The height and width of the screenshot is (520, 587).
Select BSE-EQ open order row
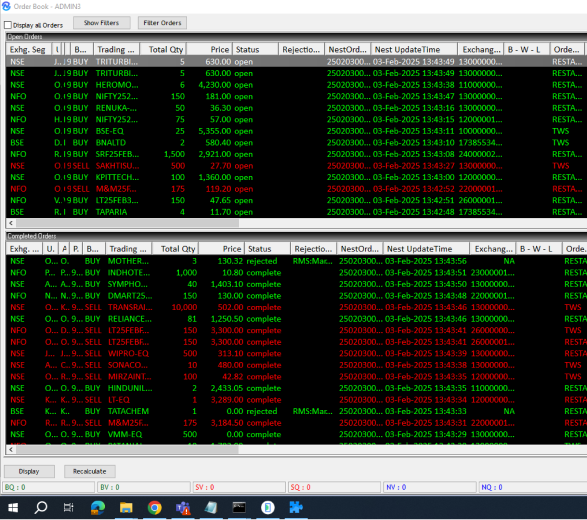click(x=296, y=131)
